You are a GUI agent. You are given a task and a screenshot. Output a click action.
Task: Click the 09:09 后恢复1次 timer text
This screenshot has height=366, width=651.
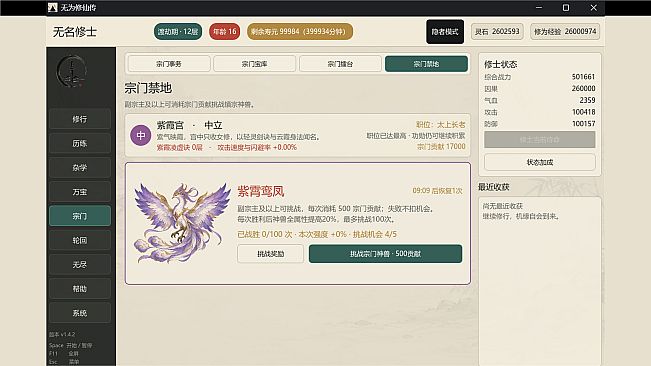pos(437,191)
